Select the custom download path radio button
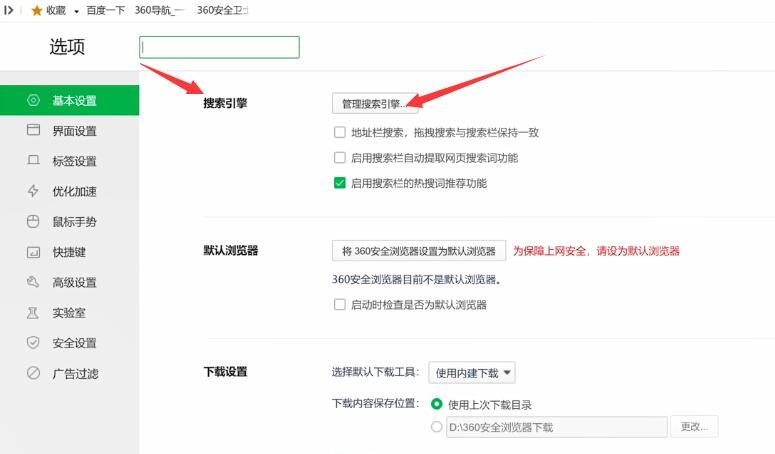Viewport: 775px width, 454px height. 436,426
